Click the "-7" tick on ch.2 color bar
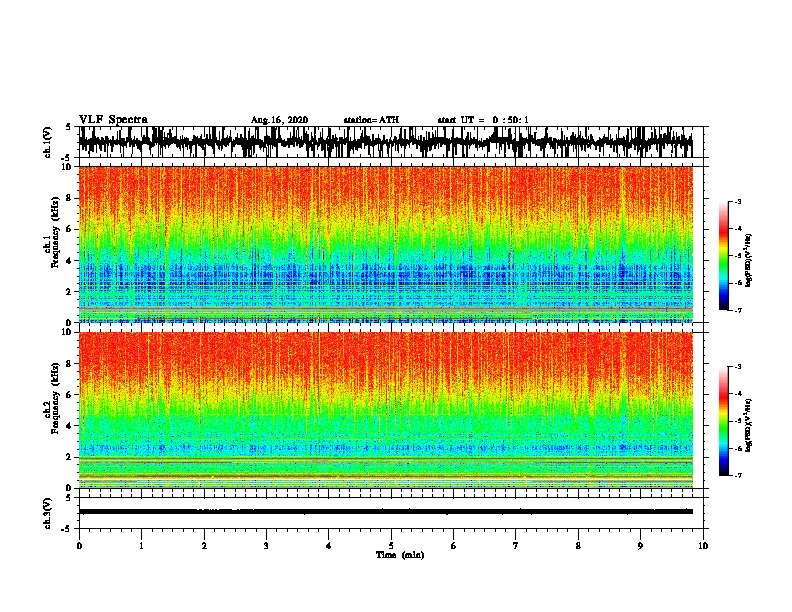 pyautogui.click(x=737, y=475)
